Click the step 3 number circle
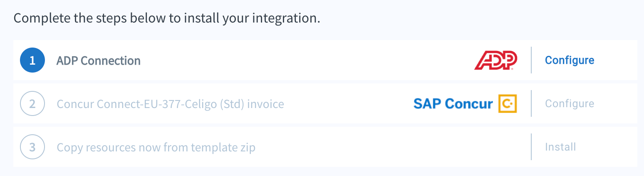Viewport: 644px width, 176px height. tap(32, 147)
